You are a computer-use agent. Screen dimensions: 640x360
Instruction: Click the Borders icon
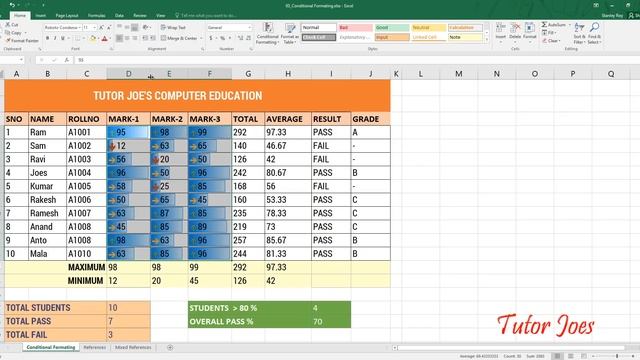(x=77, y=38)
